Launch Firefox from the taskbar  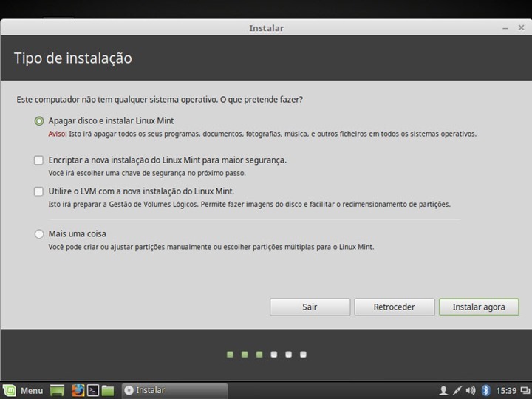tap(78, 390)
